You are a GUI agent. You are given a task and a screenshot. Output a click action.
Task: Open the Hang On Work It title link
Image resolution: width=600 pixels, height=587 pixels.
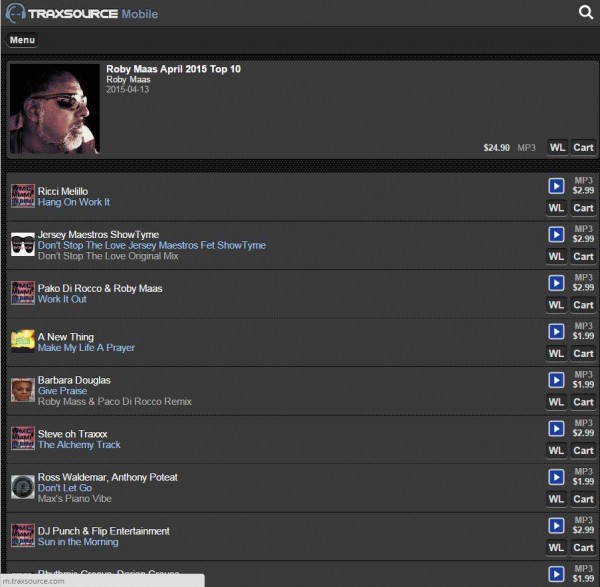pyautogui.click(x=73, y=202)
